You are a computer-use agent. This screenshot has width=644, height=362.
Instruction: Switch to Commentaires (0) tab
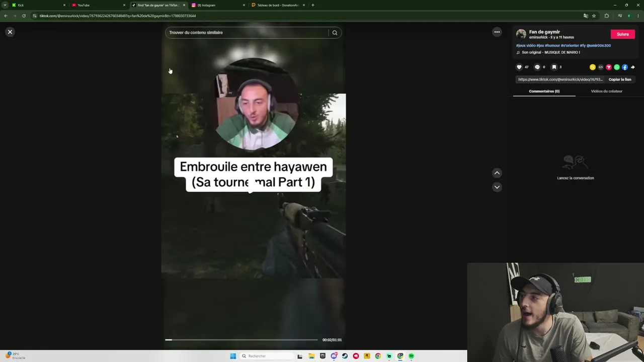pos(544,91)
